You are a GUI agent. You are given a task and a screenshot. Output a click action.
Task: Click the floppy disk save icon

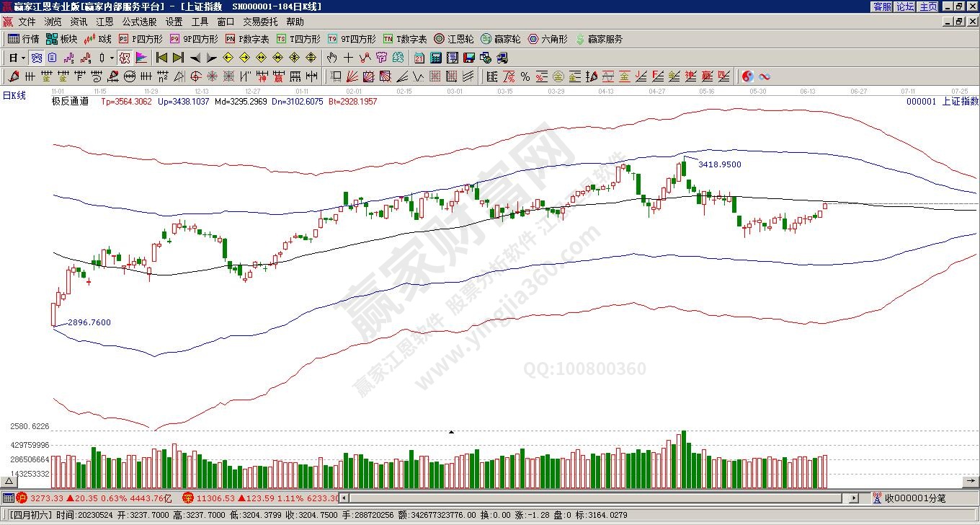coord(469,58)
